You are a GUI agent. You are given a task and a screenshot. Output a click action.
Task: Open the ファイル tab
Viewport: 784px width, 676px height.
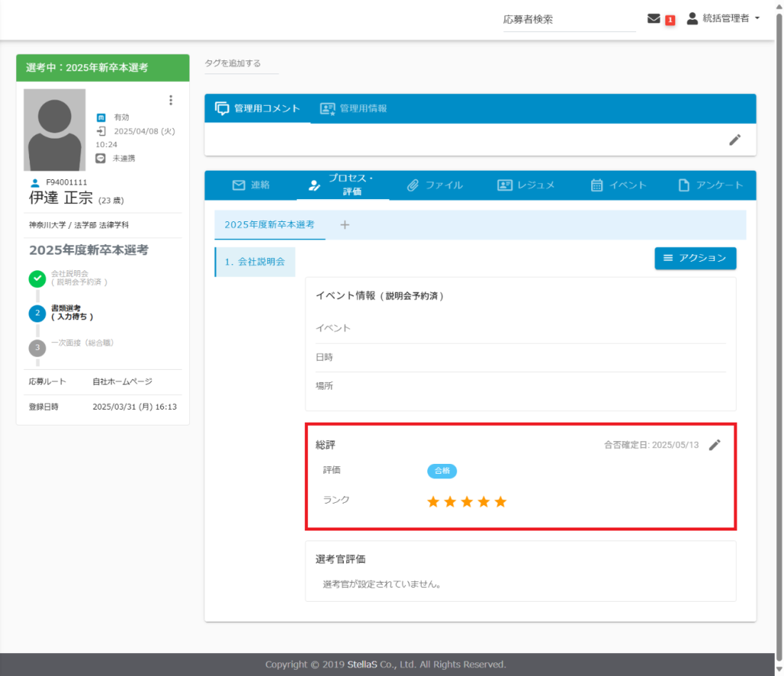[435, 185]
